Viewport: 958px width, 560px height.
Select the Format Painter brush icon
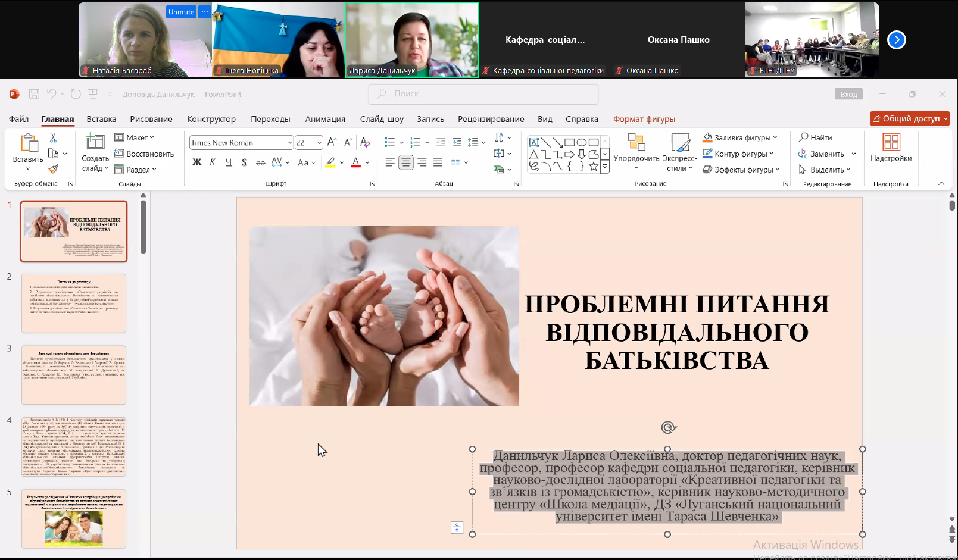(53, 170)
